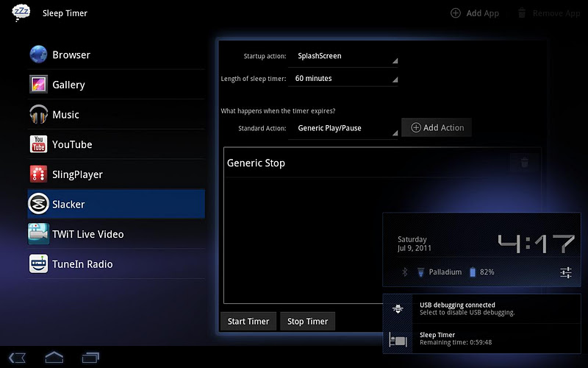
Task: Open the Startup action SplashScreen dropdown
Action: coord(343,56)
